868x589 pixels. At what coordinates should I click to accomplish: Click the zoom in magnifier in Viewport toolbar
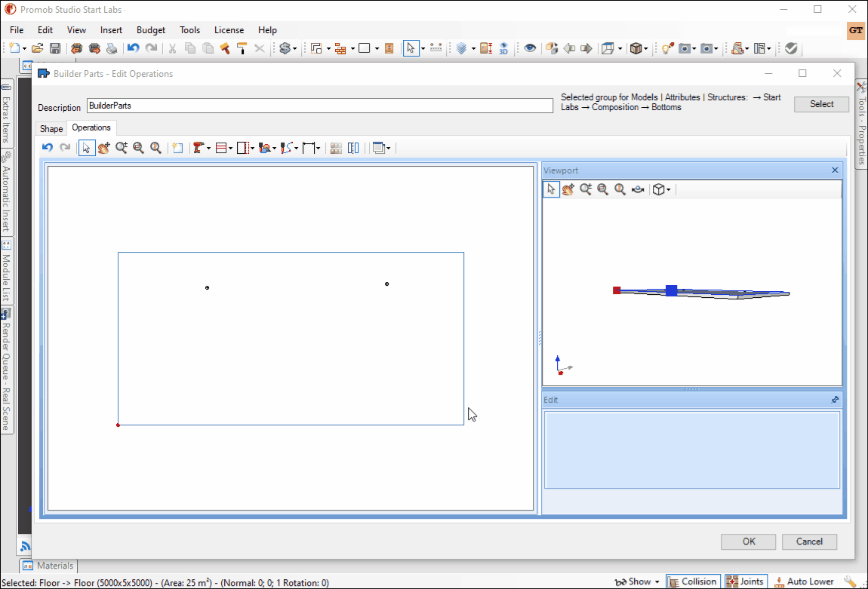coord(586,189)
